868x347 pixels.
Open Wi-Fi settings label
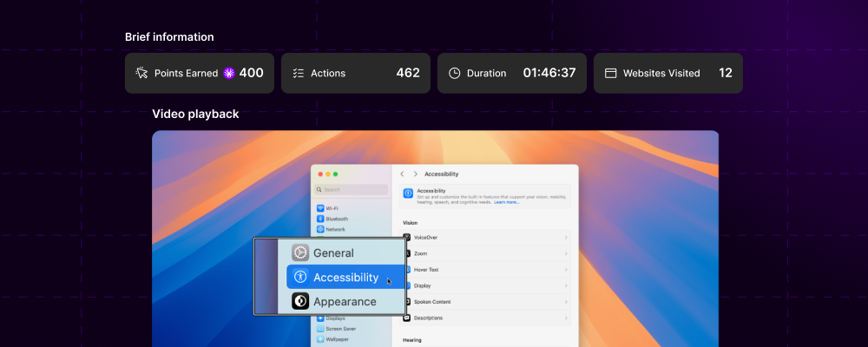click(x=332, y=209)
